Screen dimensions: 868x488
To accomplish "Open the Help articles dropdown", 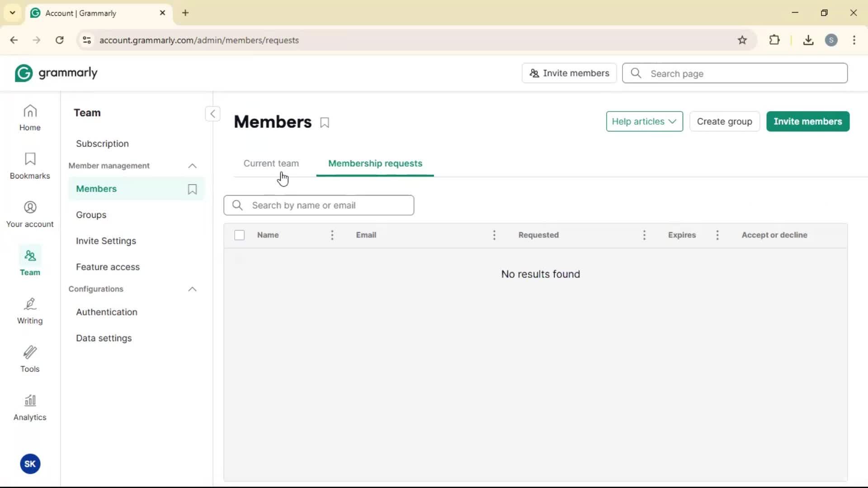I will pos(644,122).
